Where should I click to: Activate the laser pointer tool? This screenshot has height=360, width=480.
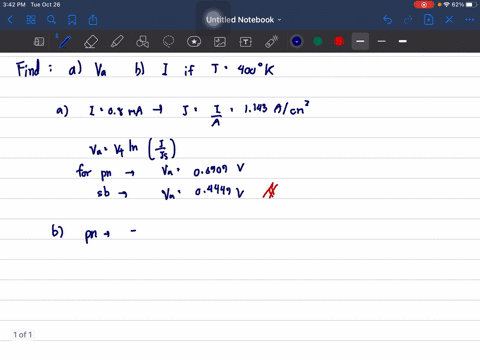(x=272, y=42)
